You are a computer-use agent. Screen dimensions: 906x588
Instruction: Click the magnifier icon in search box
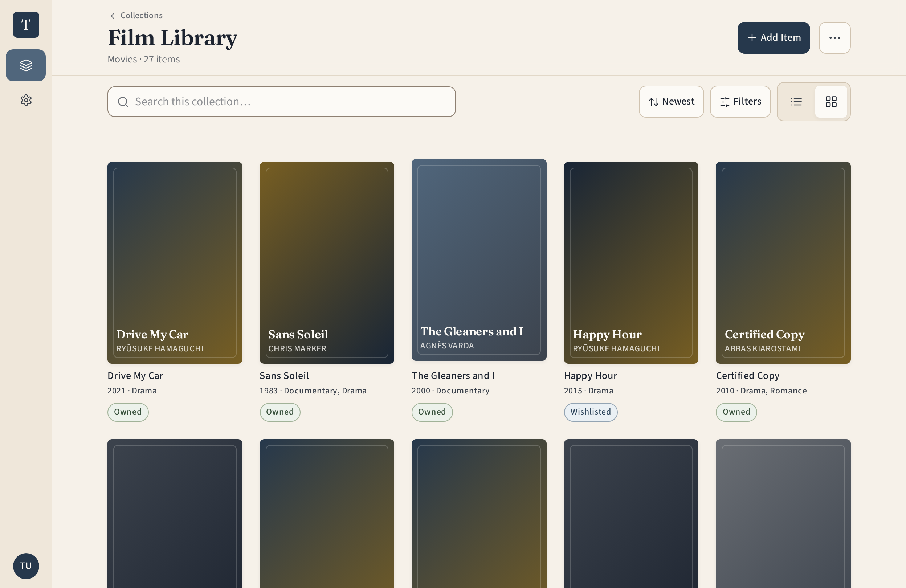[x=123, y=102]
